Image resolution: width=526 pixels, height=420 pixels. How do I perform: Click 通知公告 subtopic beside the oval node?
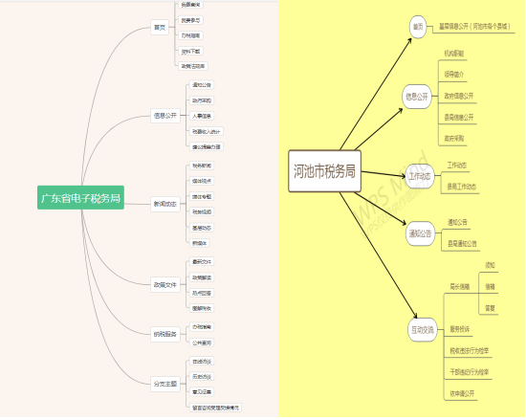tap(457, 222)
